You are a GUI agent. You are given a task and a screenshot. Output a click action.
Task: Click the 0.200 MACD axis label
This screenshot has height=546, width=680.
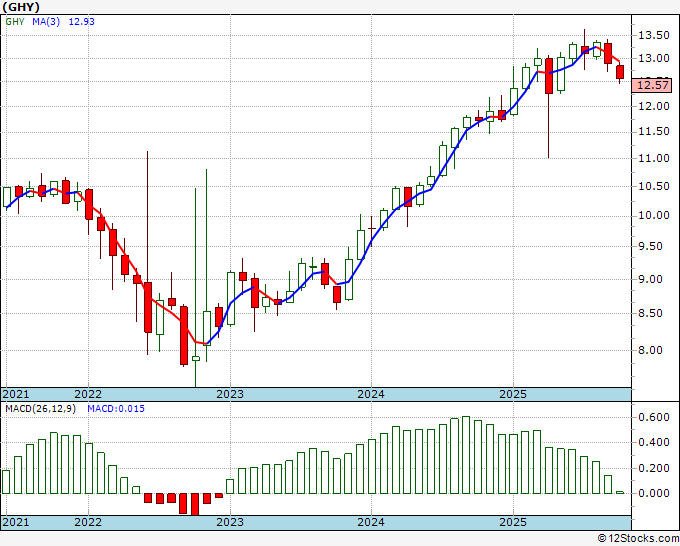point(654,468)
